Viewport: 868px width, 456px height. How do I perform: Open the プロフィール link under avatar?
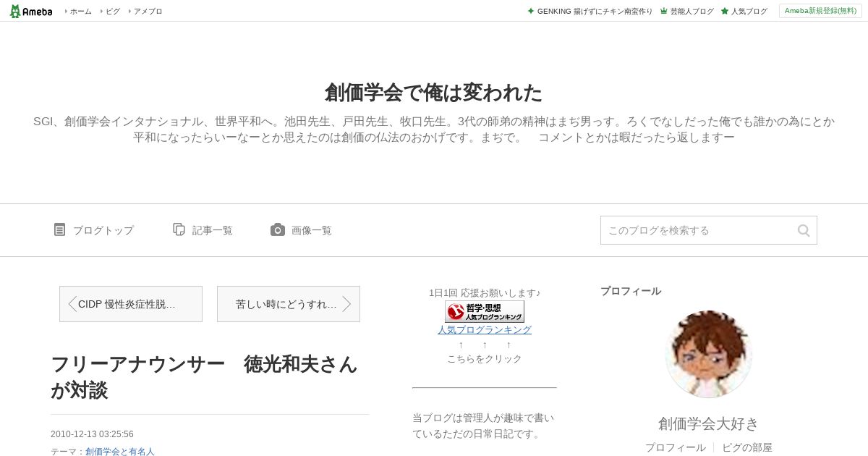(676, 447)
